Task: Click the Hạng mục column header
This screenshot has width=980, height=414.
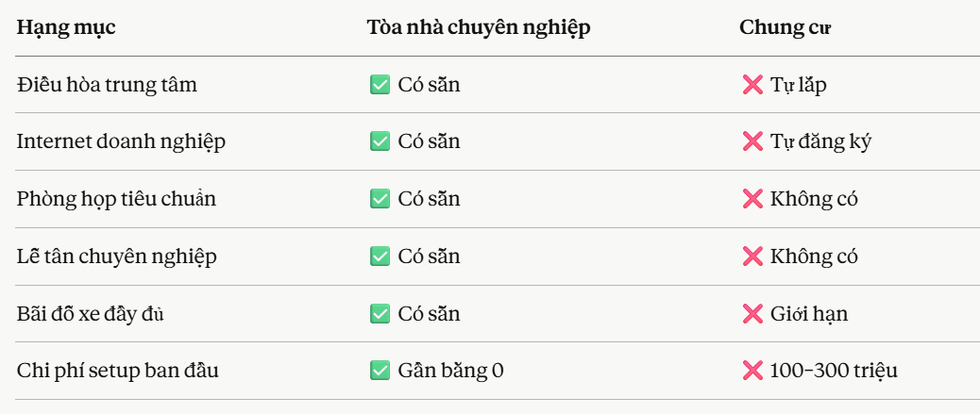Action: pyautogui.click(x=66, y=27)
